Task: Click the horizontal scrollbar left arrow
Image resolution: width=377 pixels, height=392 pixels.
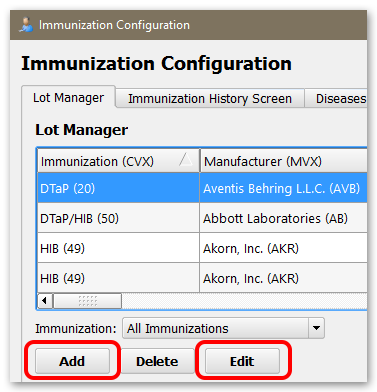Action: click(x=44, y=301)
